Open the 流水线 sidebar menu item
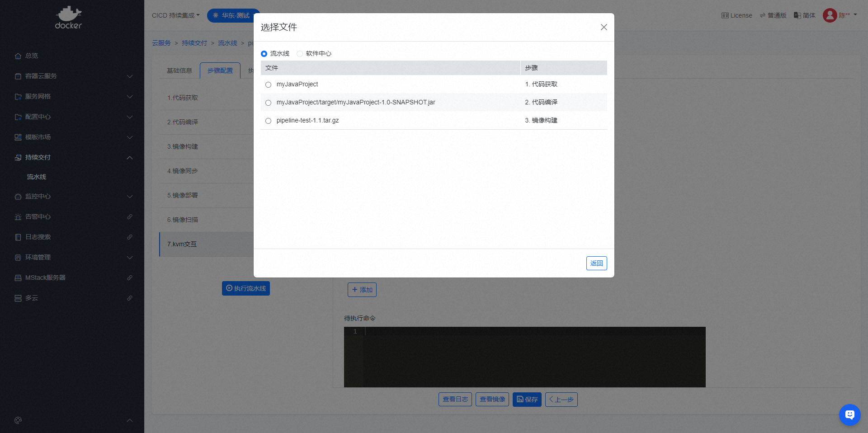 point(37,177)
